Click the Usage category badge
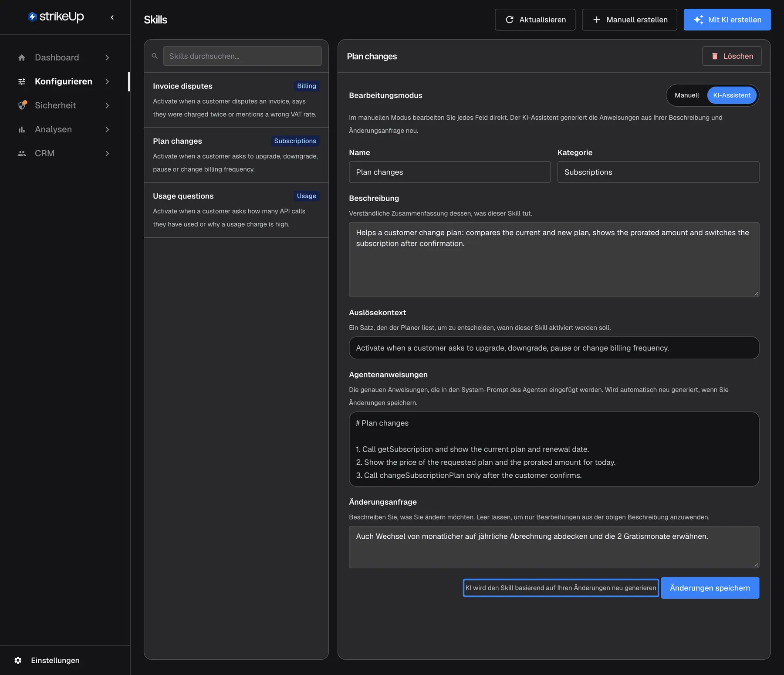The image size is (784, 675). point(306,196)
